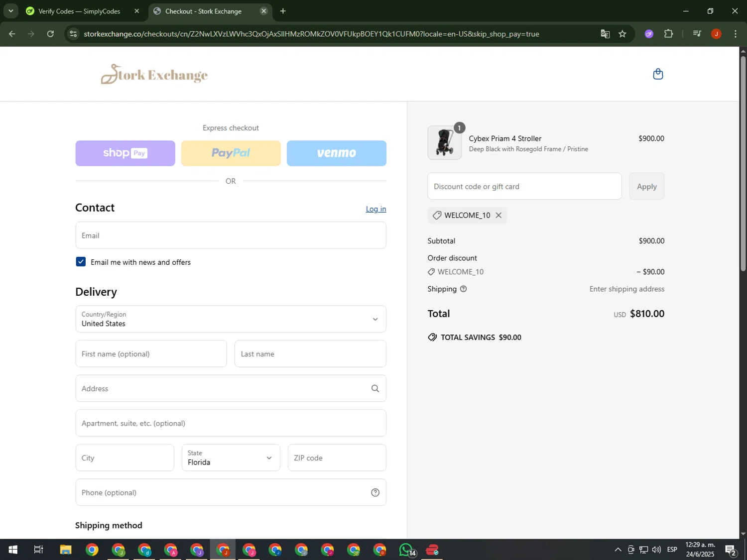Screen dimensions: 747x560
Task: Click the USD $810.00 total amount
Action: (639, 314)
